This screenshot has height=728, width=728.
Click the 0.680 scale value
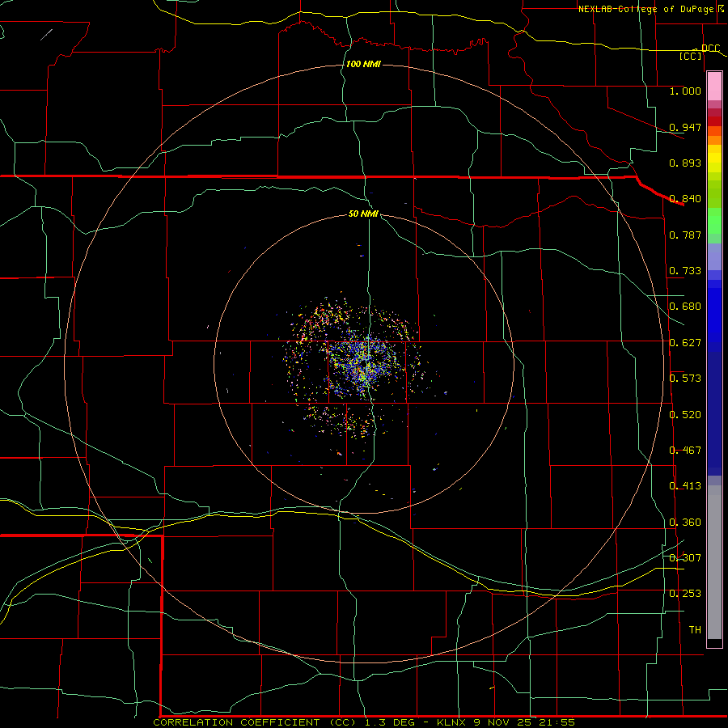point(685,307)
